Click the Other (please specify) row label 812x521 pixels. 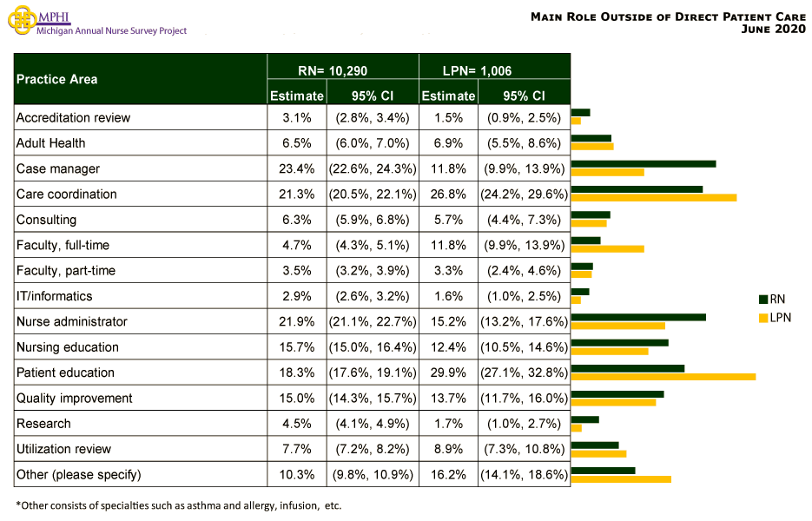tap(78, 474)
